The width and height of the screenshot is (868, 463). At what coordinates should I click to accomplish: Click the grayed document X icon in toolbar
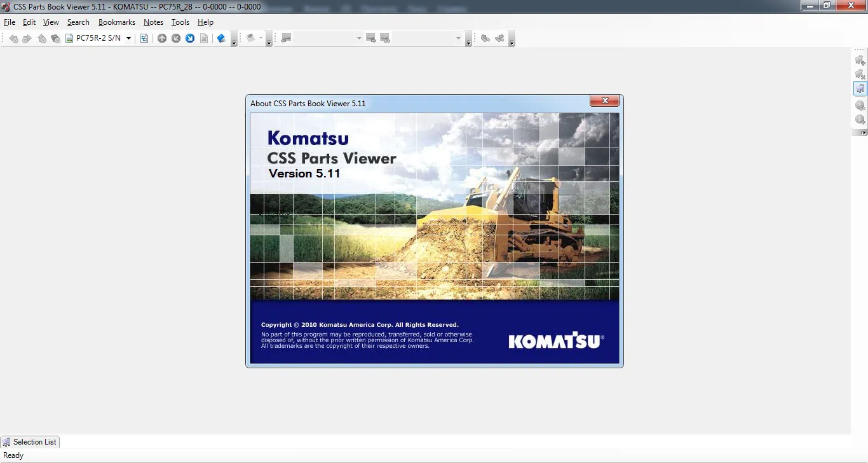pos(204,38)
